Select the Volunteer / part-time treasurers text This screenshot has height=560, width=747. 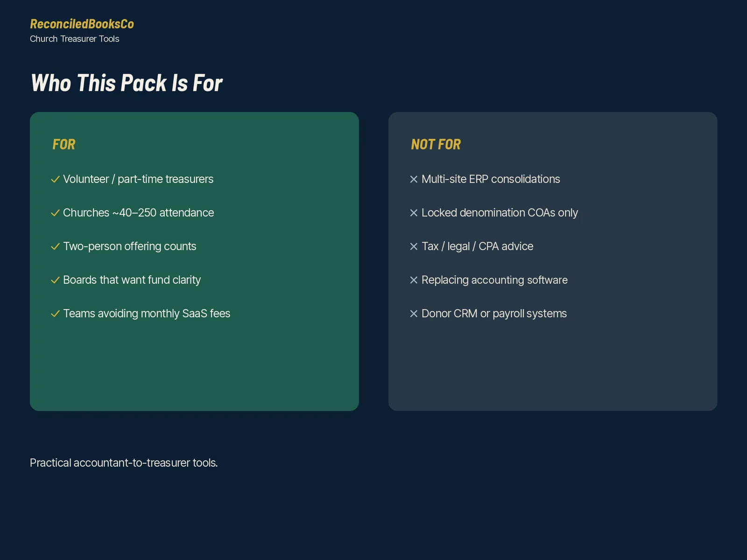coord(138,179)
